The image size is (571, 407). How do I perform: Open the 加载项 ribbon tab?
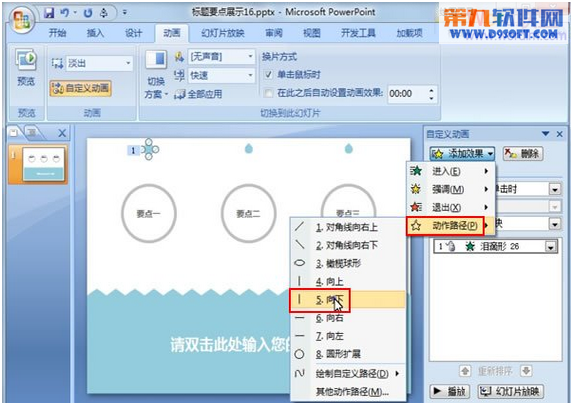409,33
